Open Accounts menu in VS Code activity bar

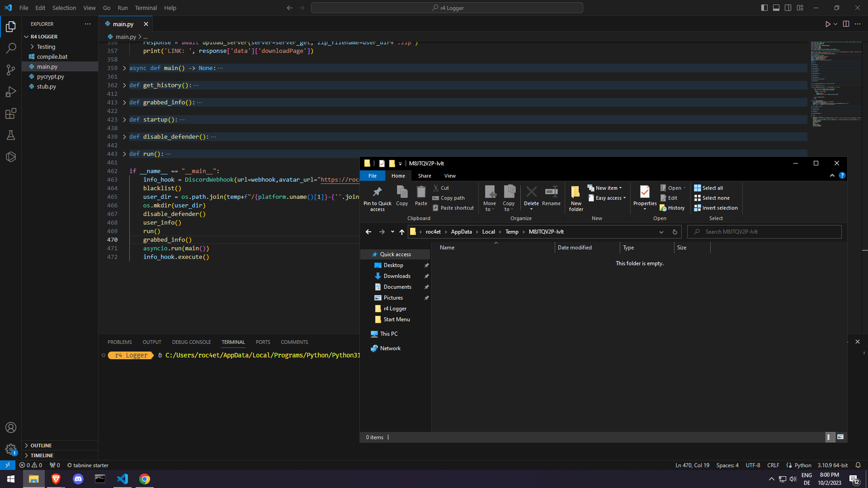coord(11,427)
